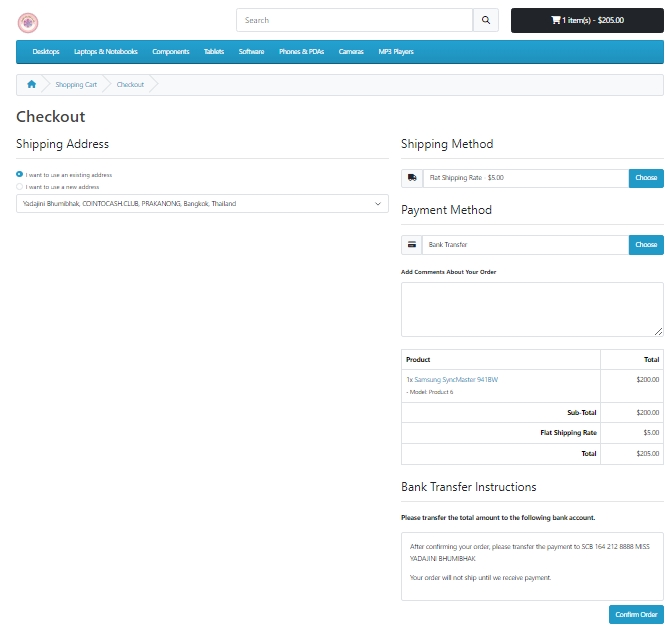Focus the Search input field

[355, 20]
